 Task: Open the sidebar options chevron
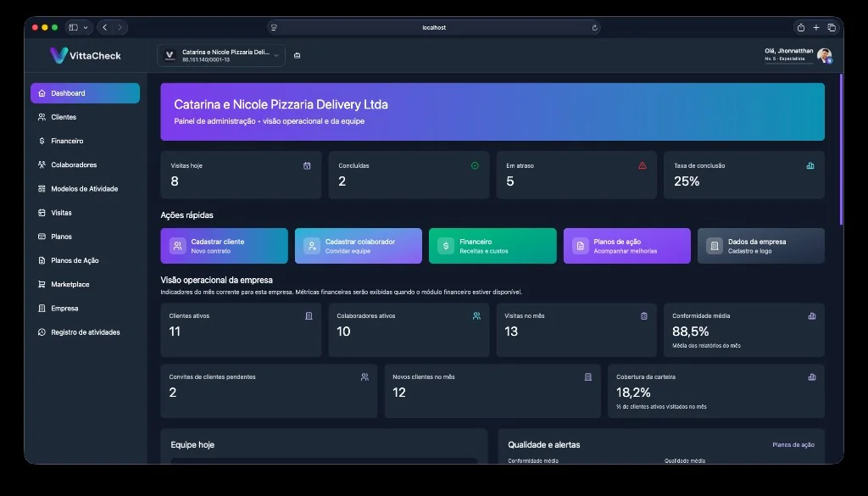pyautogui.click(x=86, y=28)
